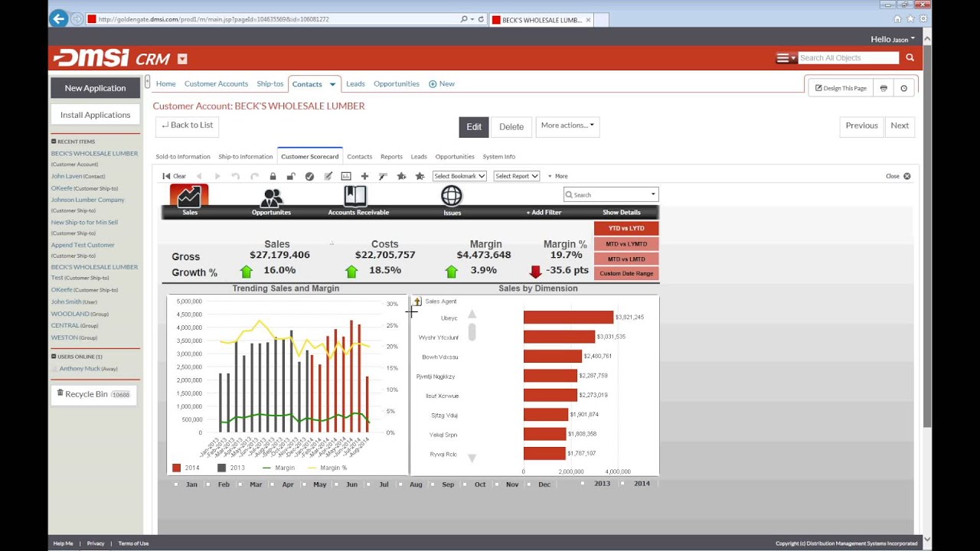Click the browser home icon
Image resolution: width=980 pixels, height=551 pixels.
click(897, 18)
